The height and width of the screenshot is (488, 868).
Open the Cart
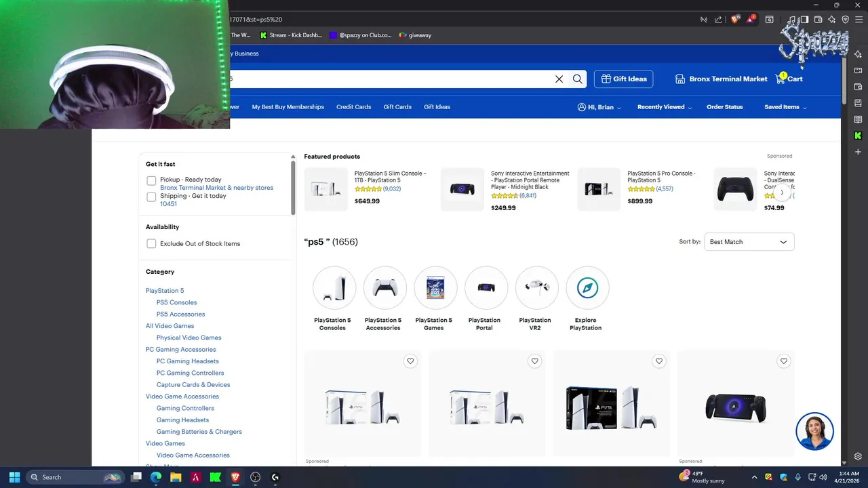point(789,79)
